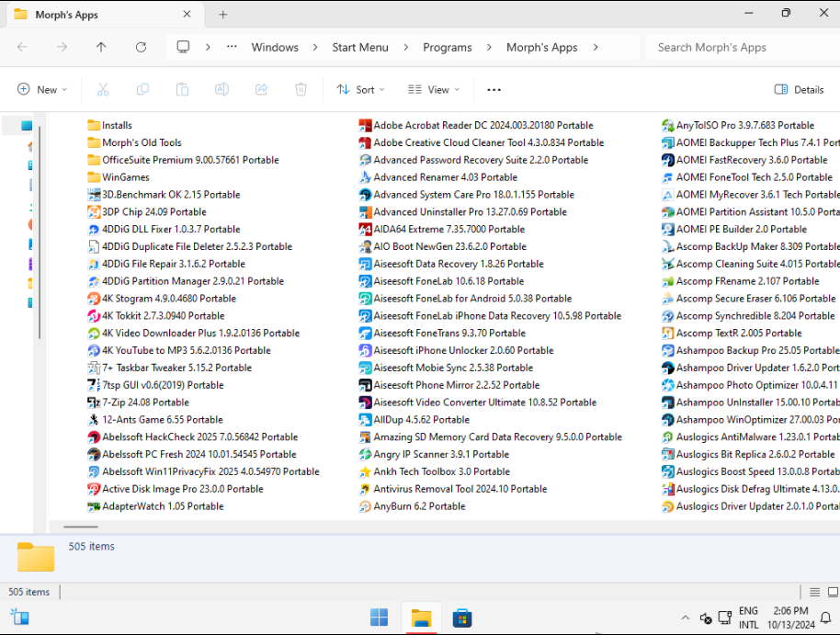The image size is (840, 635).
Task: Click the navigation pane vertical scrollbar
Action: (40, 232)
